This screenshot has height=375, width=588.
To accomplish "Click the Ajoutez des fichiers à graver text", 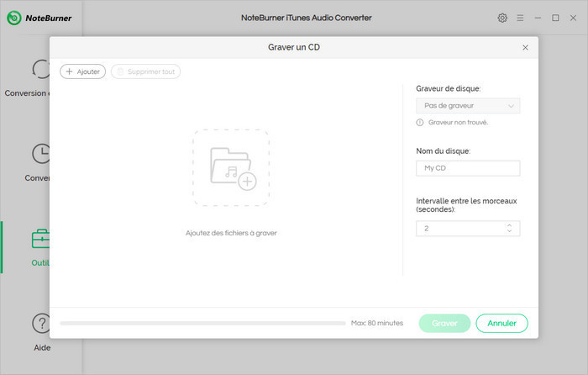I will (x=231, y=233).
